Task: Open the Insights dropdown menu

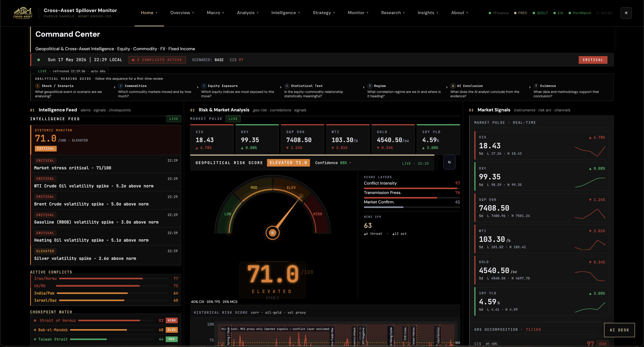Action: coord(428,13)
